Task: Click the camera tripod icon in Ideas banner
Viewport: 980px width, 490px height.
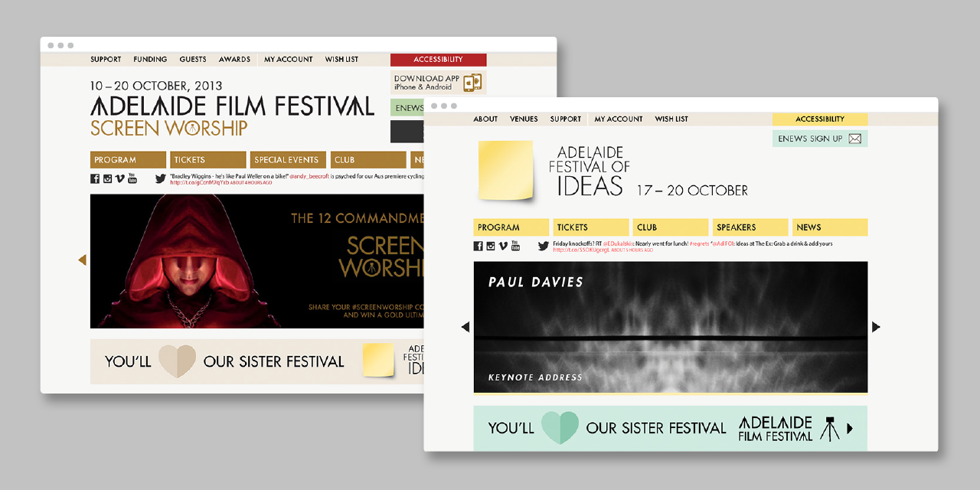Action: tap(829, 429)
